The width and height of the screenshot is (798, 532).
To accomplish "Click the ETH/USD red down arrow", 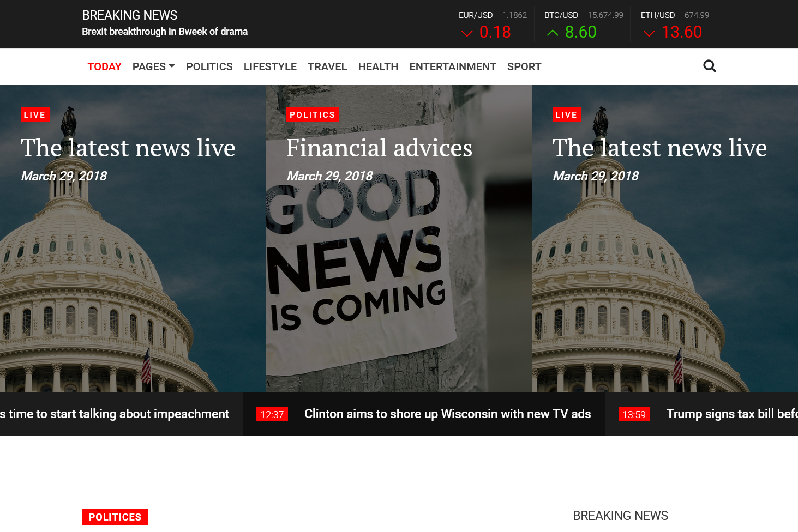I will tap(649, 33).
